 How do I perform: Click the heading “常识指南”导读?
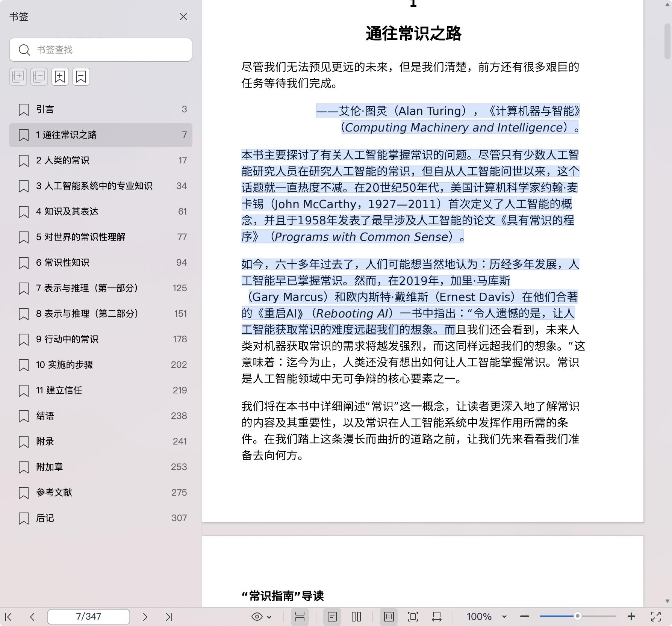[x=283, y=596]
